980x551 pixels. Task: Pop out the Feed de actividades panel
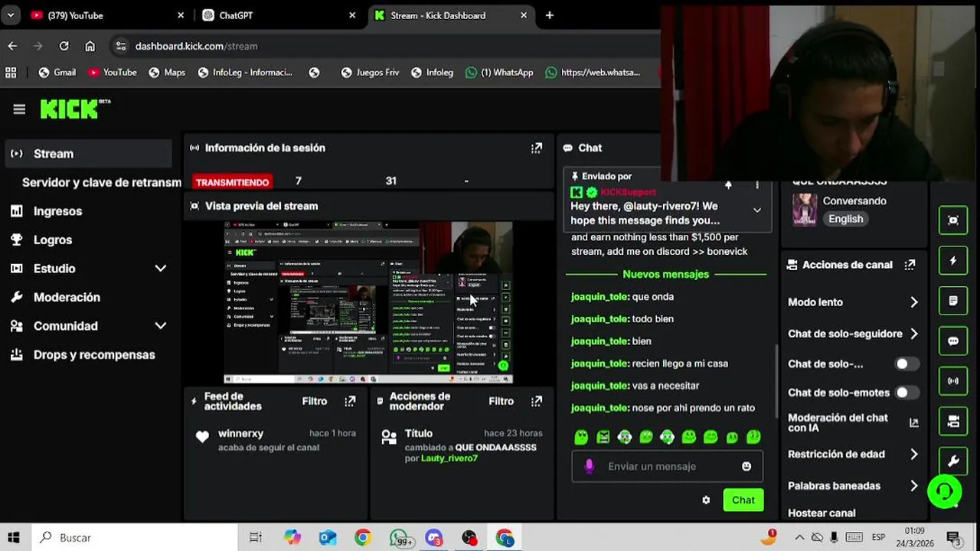tap(350, 401)
